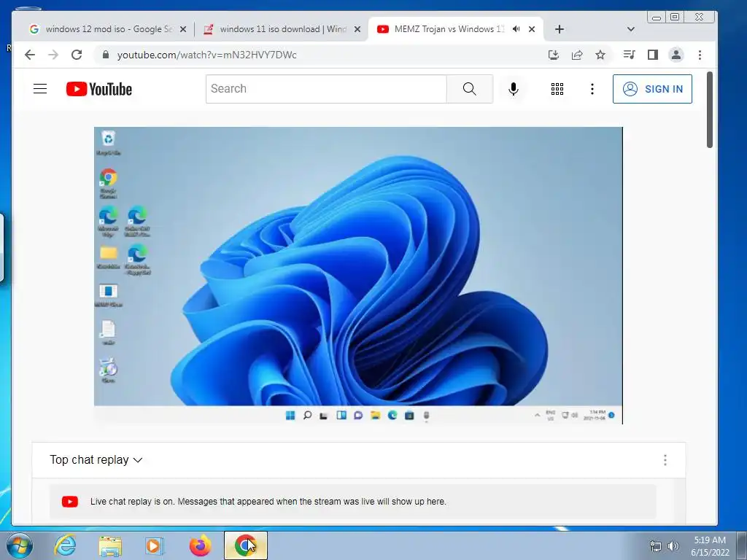This screenshot has height=560, width=747.
Task: Mute the MEMZ Trojan tab audio
Action: pos(516,29)
